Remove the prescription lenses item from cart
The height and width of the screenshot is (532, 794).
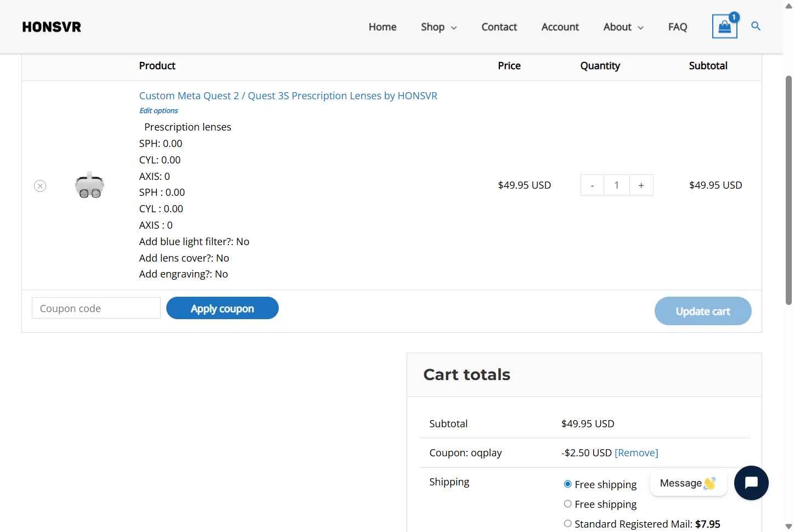point(40,186)
